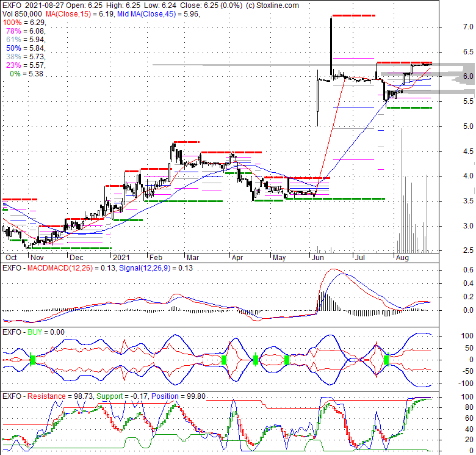This screenshot has width=476, height=455.
Task: Click the 'EXFO 2021-08-27' chart title text
Action: coord(33,5)
